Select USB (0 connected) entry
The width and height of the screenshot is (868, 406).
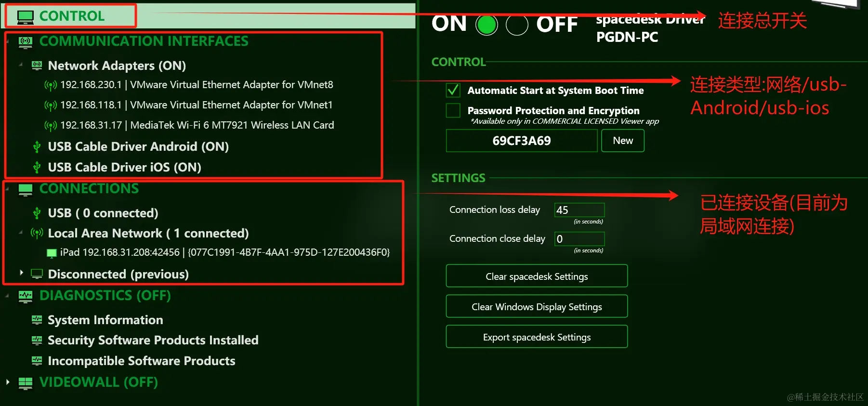[103, 213]
